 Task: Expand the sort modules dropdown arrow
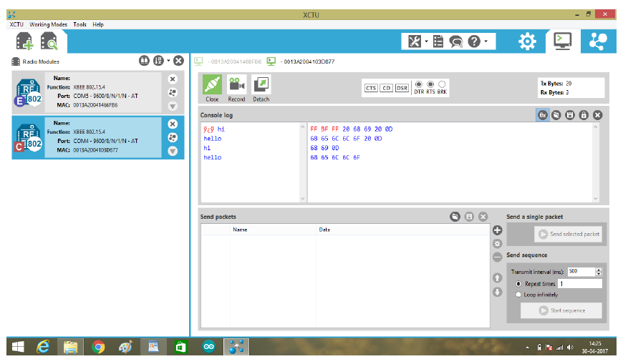[x=168, y=61]
